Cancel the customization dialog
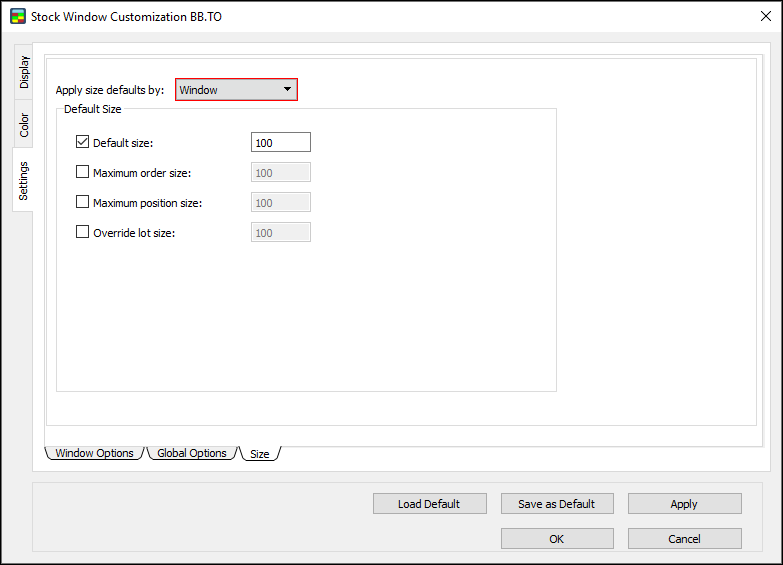Image resolution: width=783 pixels, height=565 pixels. [x=684, y=539]
